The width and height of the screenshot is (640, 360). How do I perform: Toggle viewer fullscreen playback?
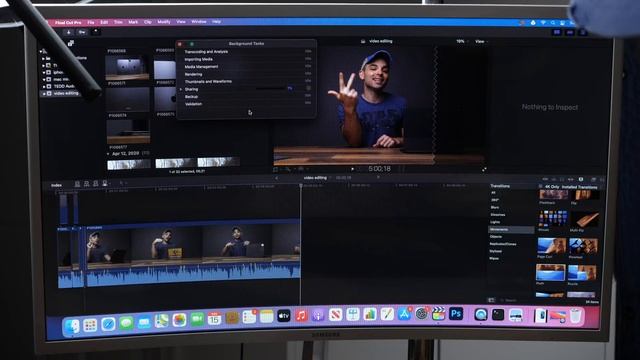[484, 169]
